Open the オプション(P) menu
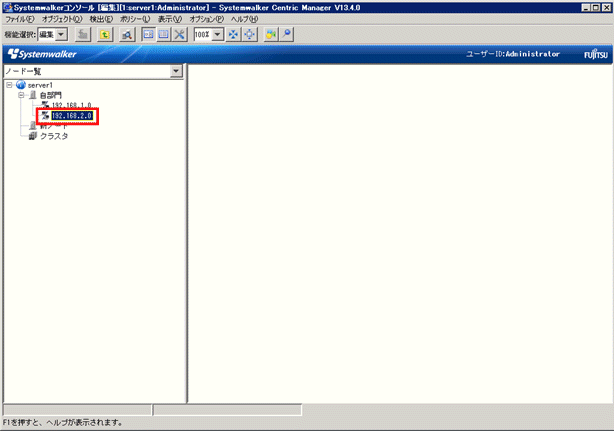614x431 pixels. [206, 19]
